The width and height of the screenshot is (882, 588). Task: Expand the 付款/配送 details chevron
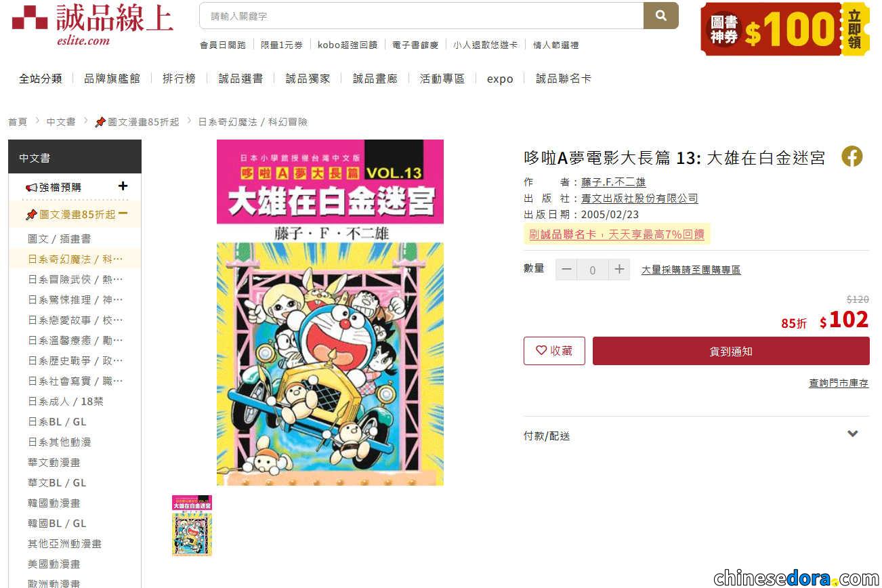point(853,434)
